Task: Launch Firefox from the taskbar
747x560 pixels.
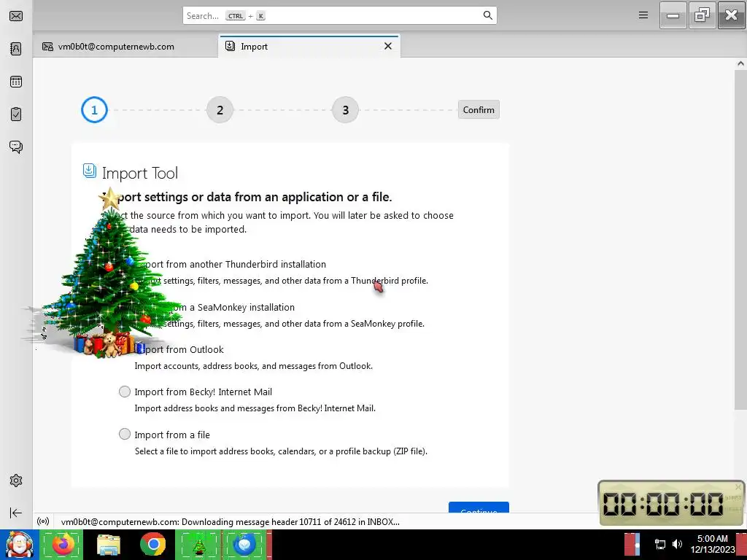Action: pos(63,544)
